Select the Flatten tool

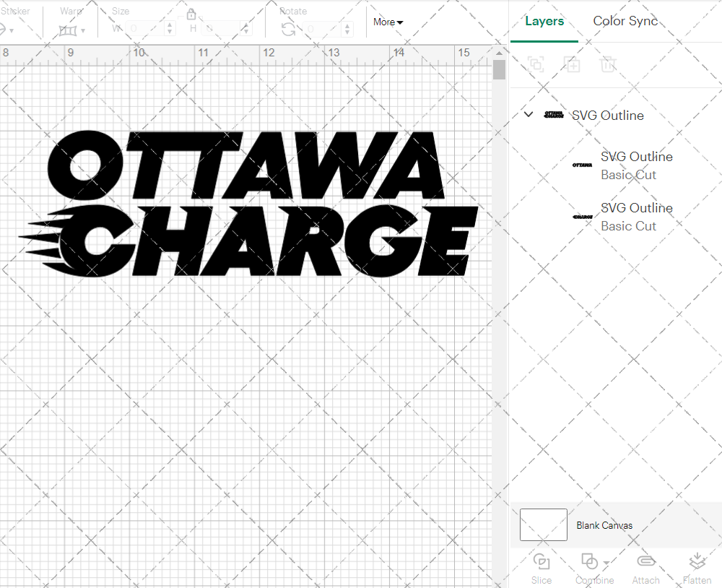click(697, 567)
